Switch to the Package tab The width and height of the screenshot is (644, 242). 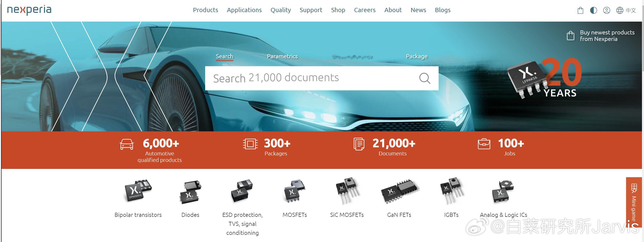coord(417,56)
